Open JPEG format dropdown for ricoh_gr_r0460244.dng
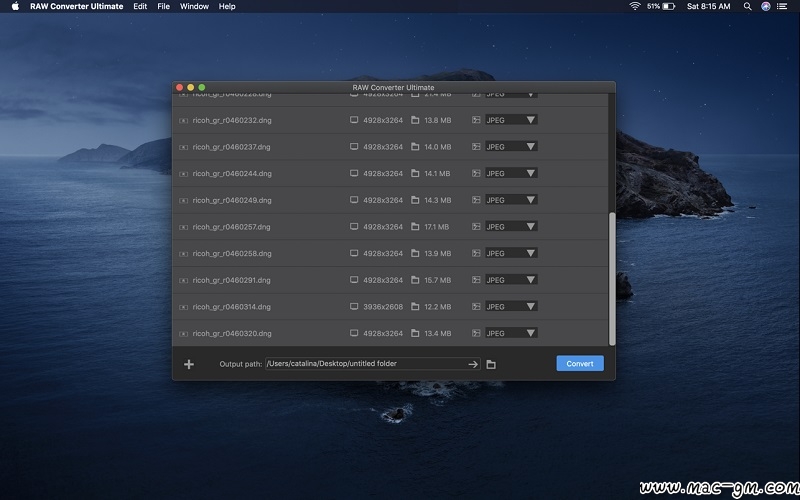Image resolution: width=800 pixels, height=500 pixels. coord(511,173)
